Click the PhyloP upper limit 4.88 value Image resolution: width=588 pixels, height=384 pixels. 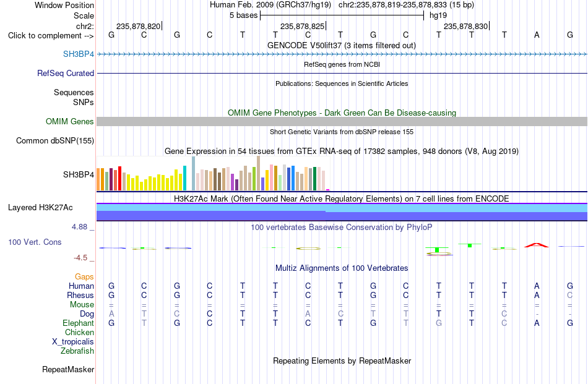[79, 227]
